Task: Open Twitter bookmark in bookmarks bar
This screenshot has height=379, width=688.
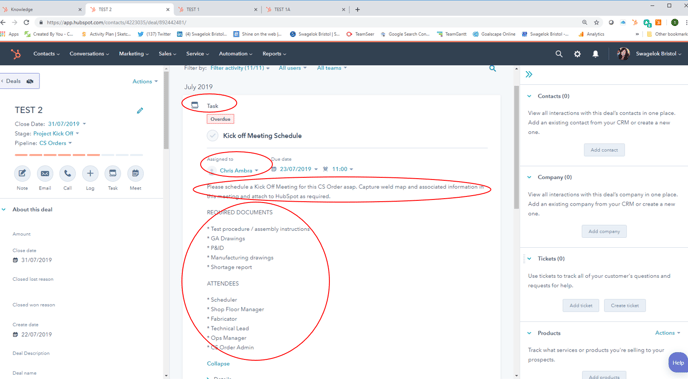Action: (x=154, y=34)
